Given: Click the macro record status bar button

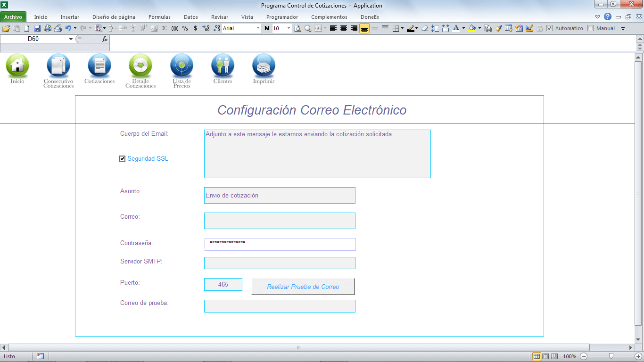Looking at the screenshot, I should pyautogui.click(x=40, y=356).
